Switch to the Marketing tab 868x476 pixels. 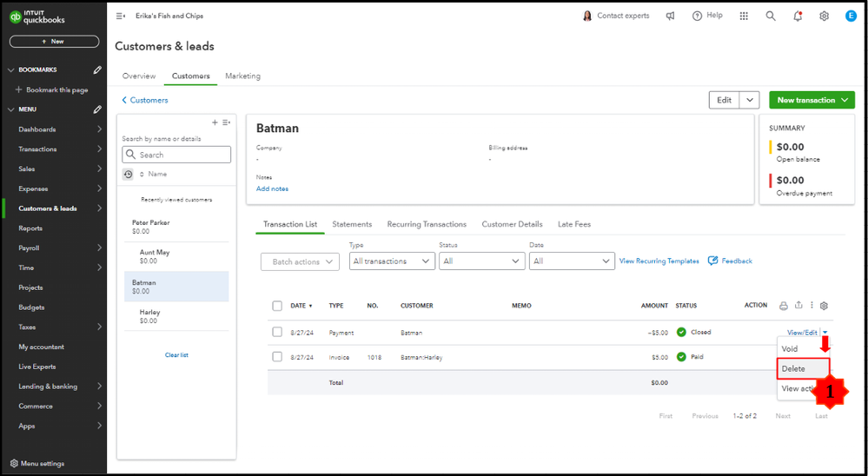(242, 76)
